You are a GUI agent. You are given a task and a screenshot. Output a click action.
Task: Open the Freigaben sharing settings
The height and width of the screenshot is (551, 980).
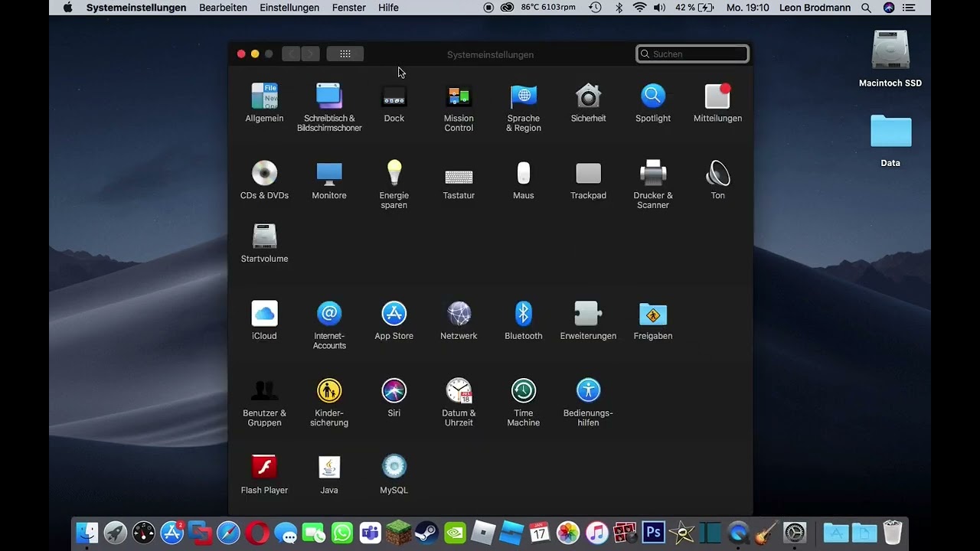pos(653,321)
